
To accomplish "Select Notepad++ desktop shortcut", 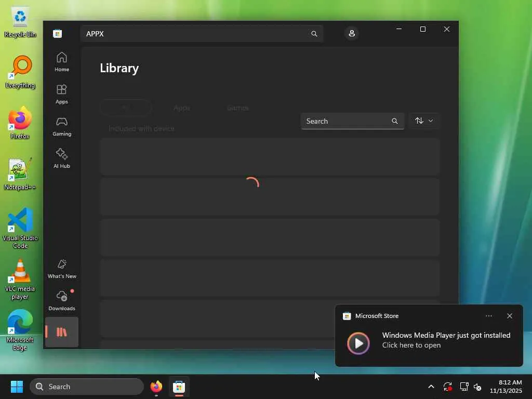I will click(x=20, y=174).
